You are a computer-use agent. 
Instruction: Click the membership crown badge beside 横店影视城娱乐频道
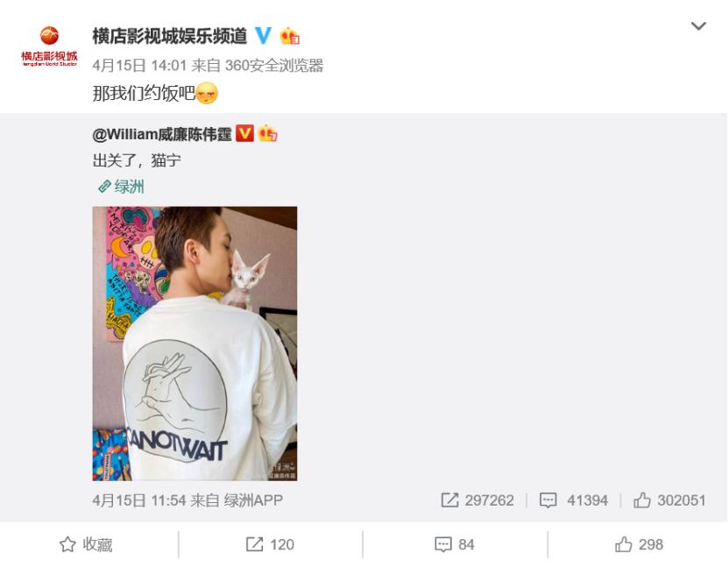(x=290, y=36)
